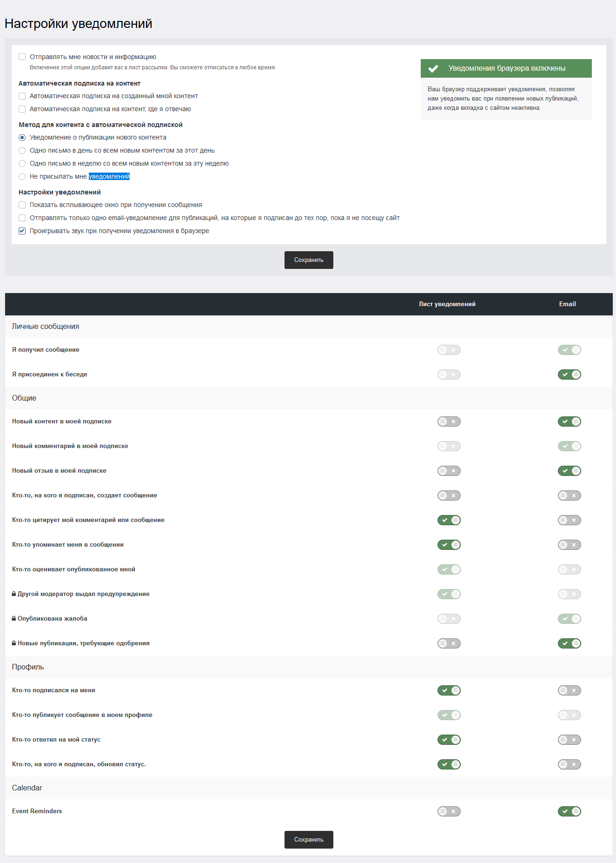This screenshot has width=616, height=863.
Task: Turn off Email for Event Reminders
Action: pos(569,811)
